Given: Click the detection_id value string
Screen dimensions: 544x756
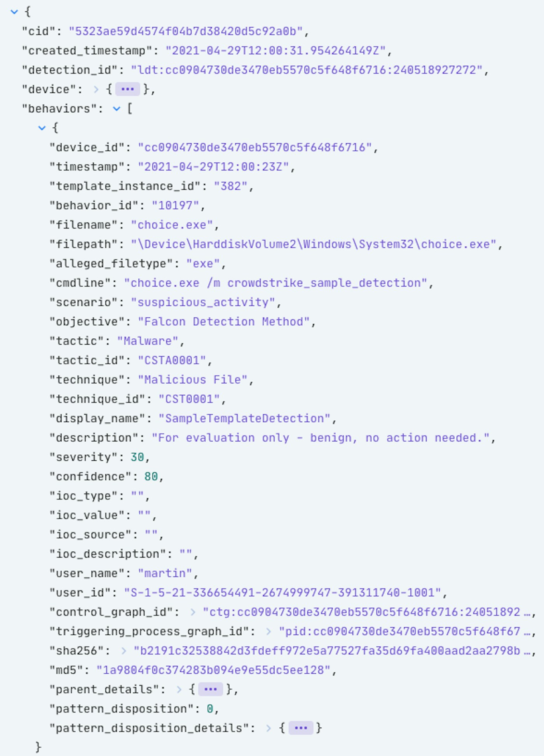Looking at the screenshot, I should pos(307,70).
